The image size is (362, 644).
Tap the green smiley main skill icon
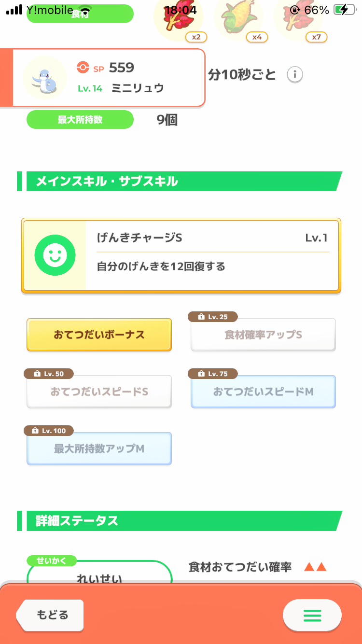55,255
